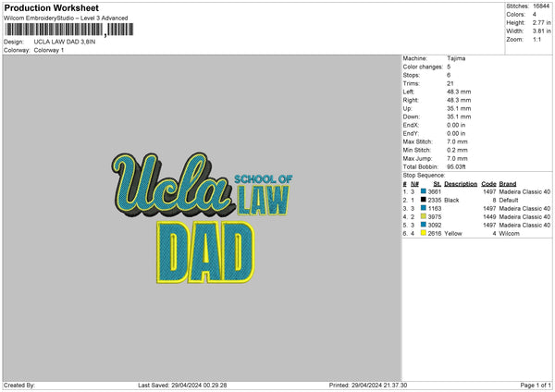Click the yellow swatch for thread 2616

(x=424, y=233)
